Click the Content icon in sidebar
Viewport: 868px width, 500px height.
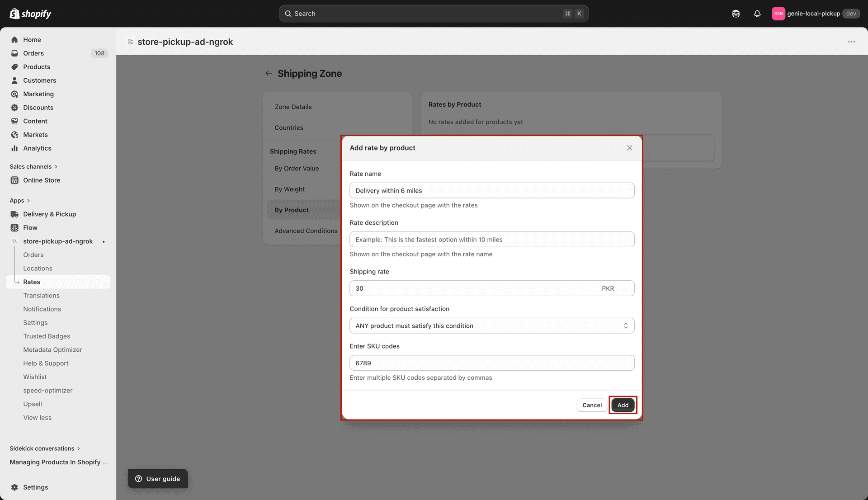[x=14, y=121]
